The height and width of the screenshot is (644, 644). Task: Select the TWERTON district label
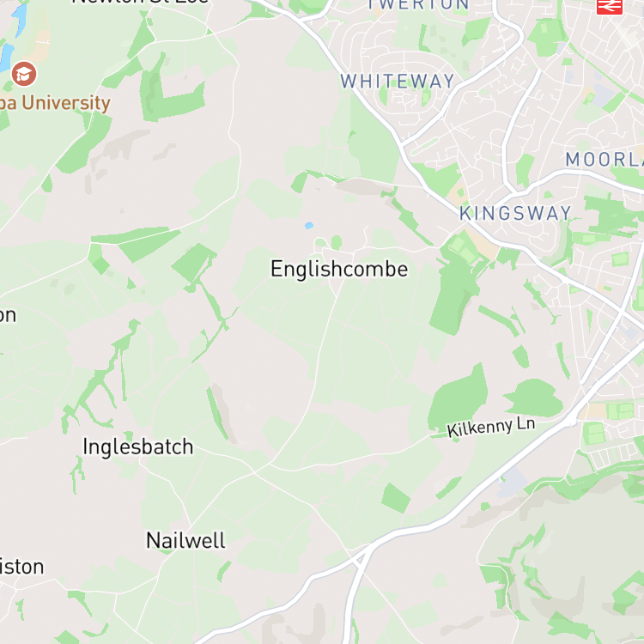click(418, 5)
